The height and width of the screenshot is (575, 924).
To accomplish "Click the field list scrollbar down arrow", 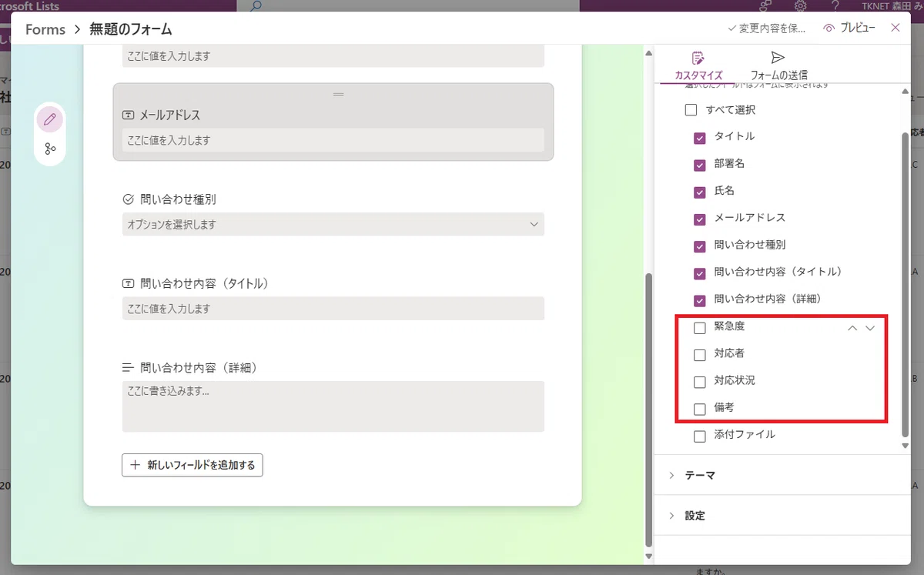I will [x=905, y=446].
